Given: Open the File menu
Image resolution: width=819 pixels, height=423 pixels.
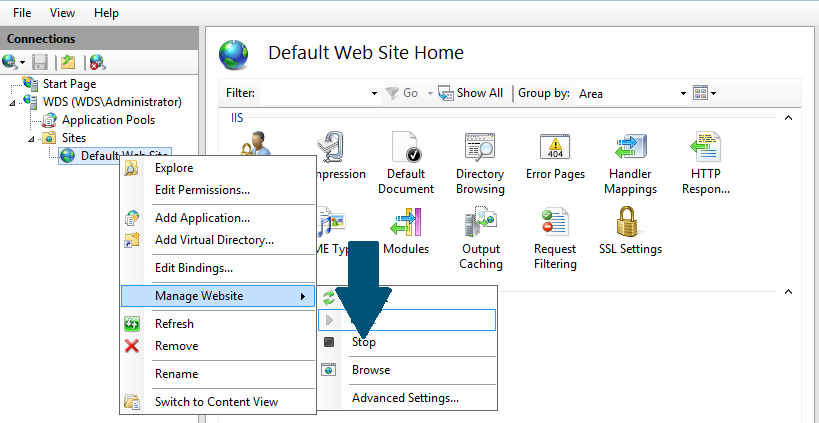Looking at the screenshot, I should (22, 13).
